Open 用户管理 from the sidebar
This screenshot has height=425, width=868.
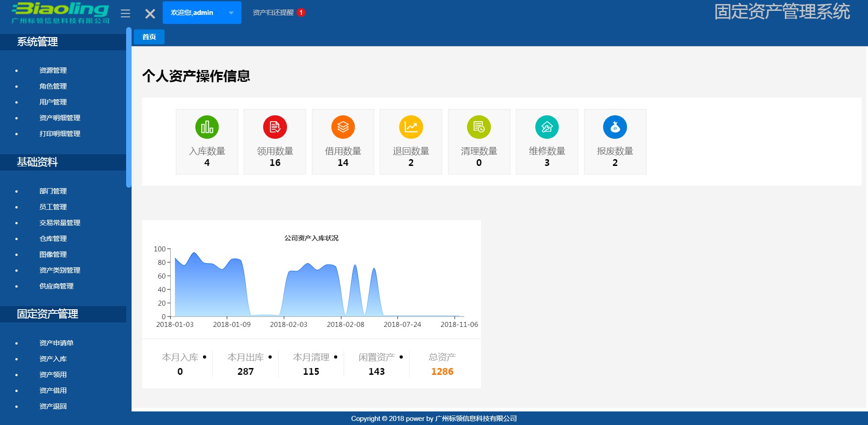[52, 102]
